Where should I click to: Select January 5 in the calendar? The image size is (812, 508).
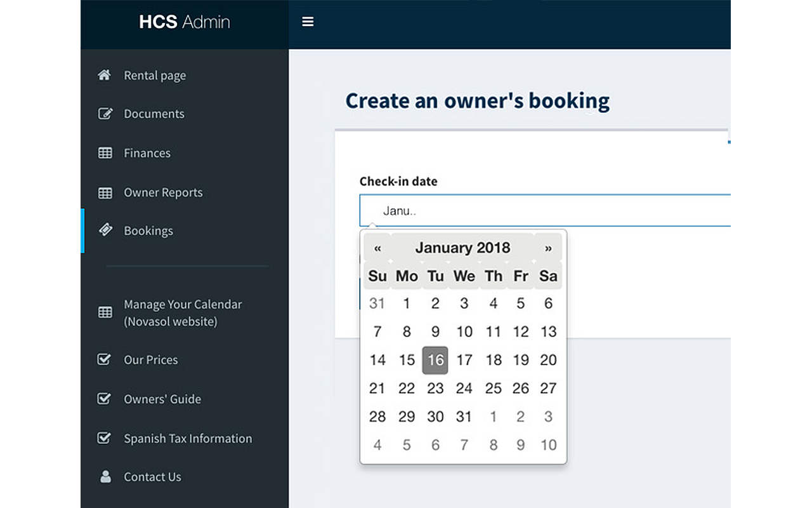tap(521, 304)
